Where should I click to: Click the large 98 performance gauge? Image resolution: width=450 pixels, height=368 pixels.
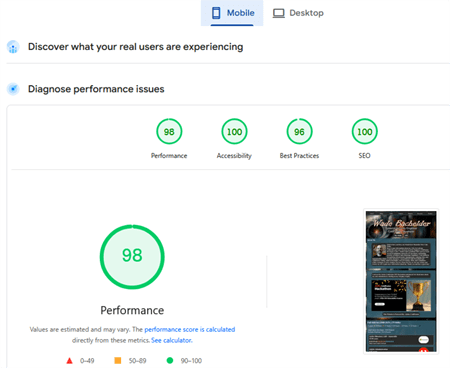click(132, 257)
